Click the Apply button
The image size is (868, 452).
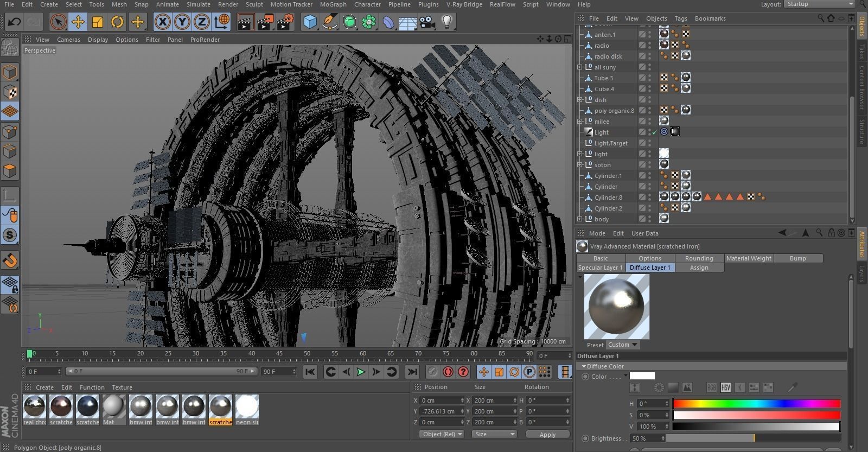coord(547,435)
